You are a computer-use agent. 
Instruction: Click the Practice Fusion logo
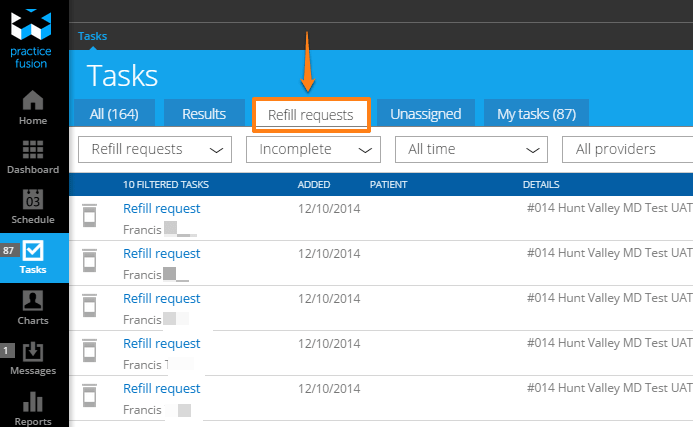(34, 41)
